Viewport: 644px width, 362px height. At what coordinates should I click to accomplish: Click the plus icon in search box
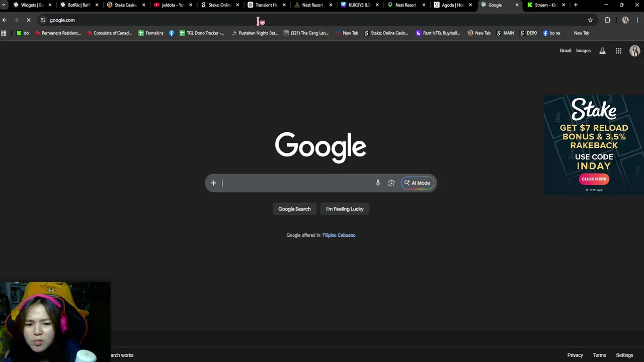pyautogui.click(x=213, y=183)
